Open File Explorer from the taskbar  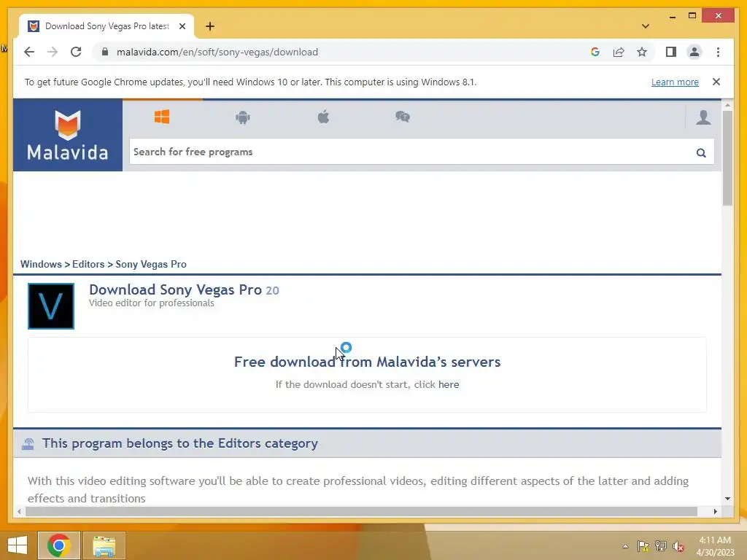coord(104,545)
